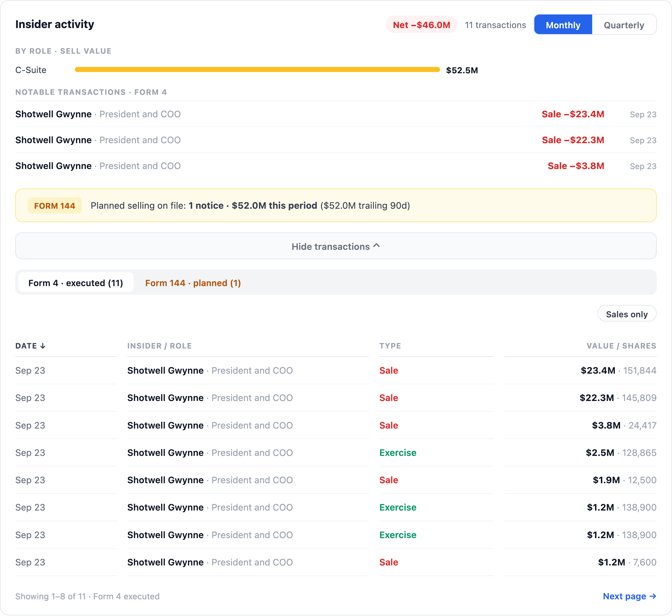
Task: Select the Exercise row with $2.5M · 128,865
Action: (x=336, y=452)
